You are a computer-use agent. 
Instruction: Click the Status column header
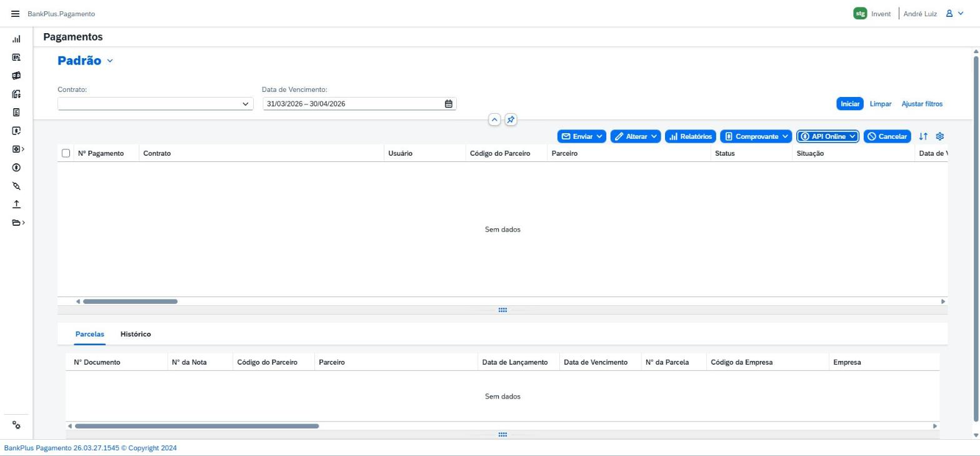point(752,153)
